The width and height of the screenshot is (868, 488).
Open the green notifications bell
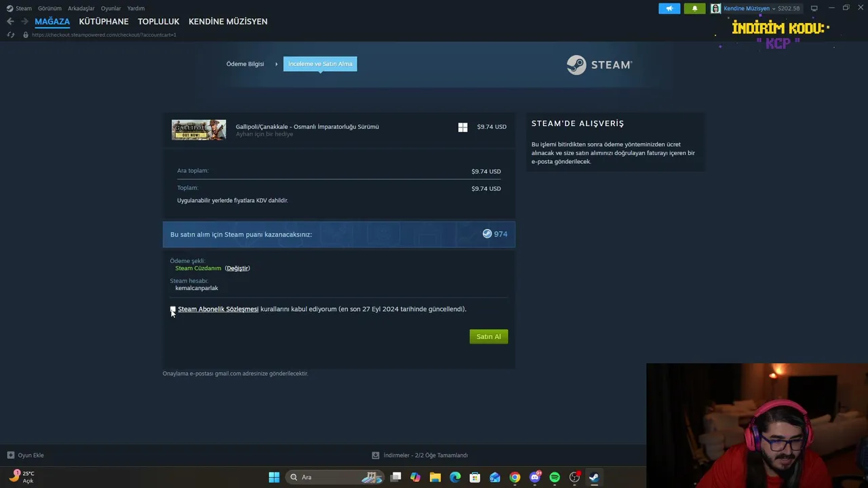[x=694, y=8]
